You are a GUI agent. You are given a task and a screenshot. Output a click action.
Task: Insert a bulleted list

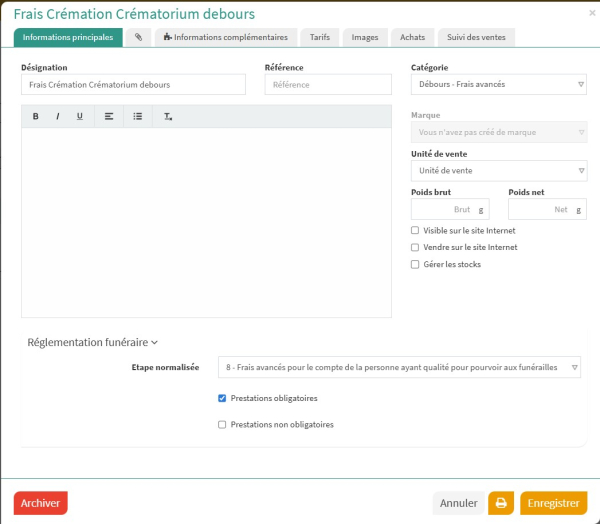138,116
